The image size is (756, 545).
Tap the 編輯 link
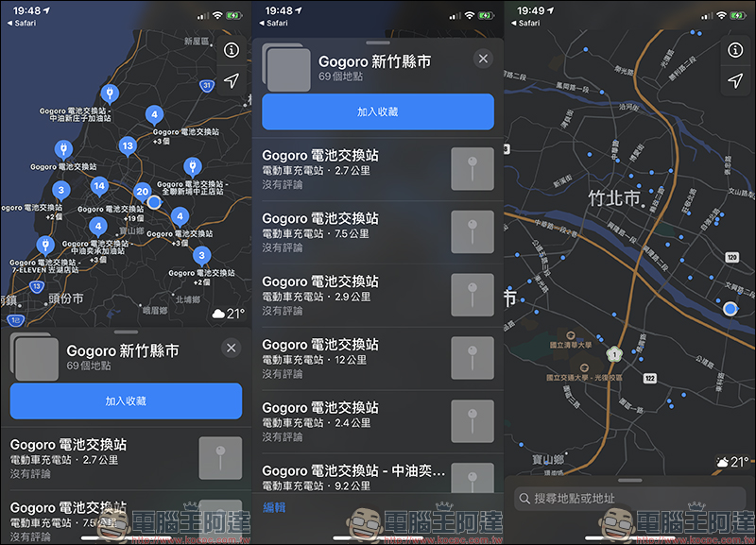point(274,507)
